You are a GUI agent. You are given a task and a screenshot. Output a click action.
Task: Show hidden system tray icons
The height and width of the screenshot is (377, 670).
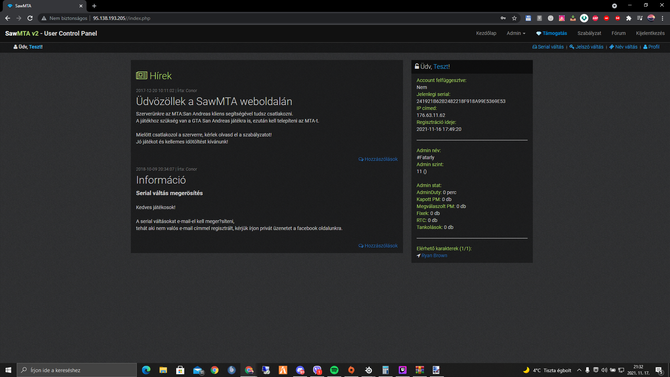tap(579, 370)
